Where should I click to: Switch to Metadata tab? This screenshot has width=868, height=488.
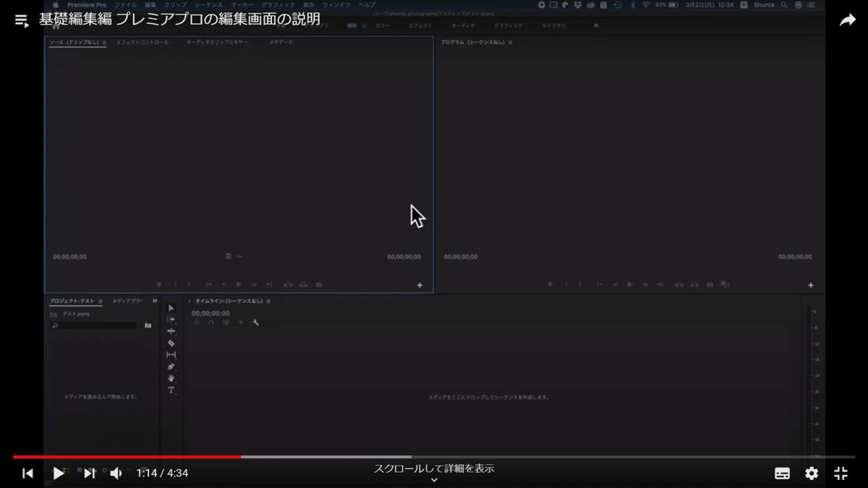[281, 43]
